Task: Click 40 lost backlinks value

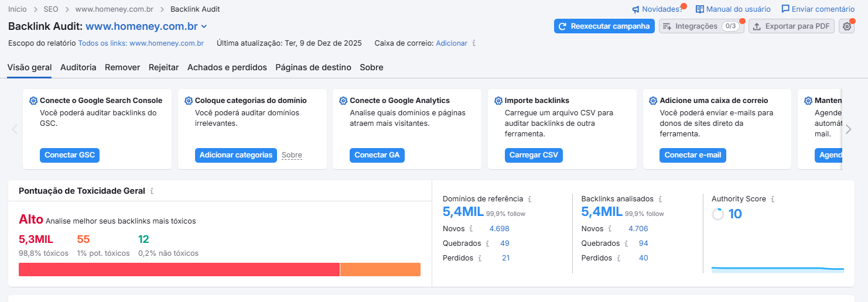Action: [x=644, y=258]
